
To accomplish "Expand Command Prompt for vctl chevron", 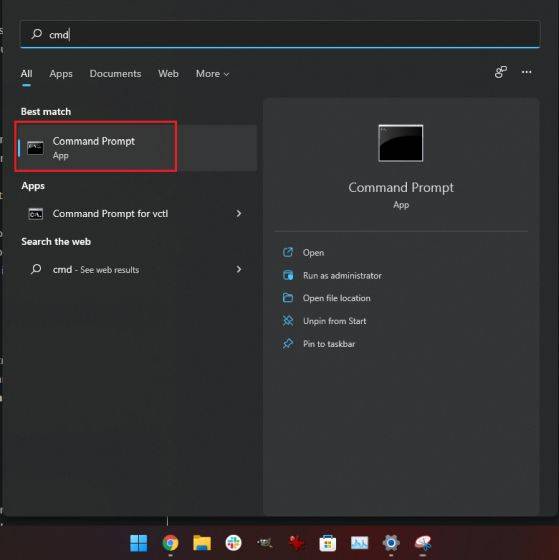I will coord(239,214).
